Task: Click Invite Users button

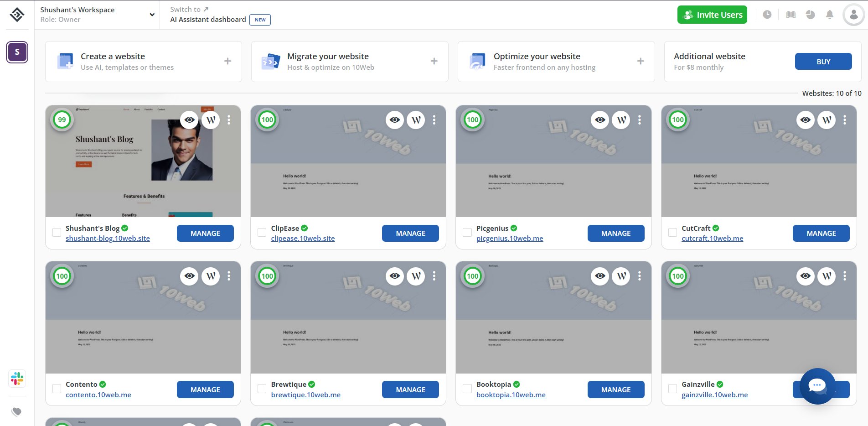Action: click(x=712, y=15)
